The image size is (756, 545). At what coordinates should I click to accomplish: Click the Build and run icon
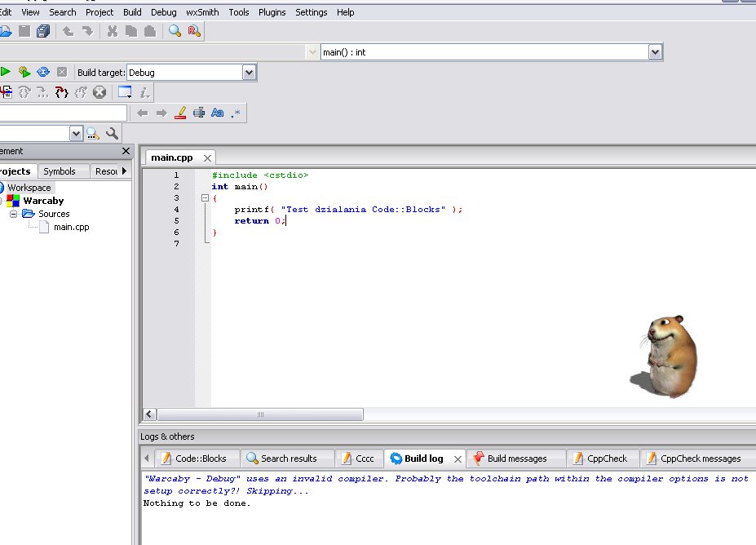tap(24, 72)
